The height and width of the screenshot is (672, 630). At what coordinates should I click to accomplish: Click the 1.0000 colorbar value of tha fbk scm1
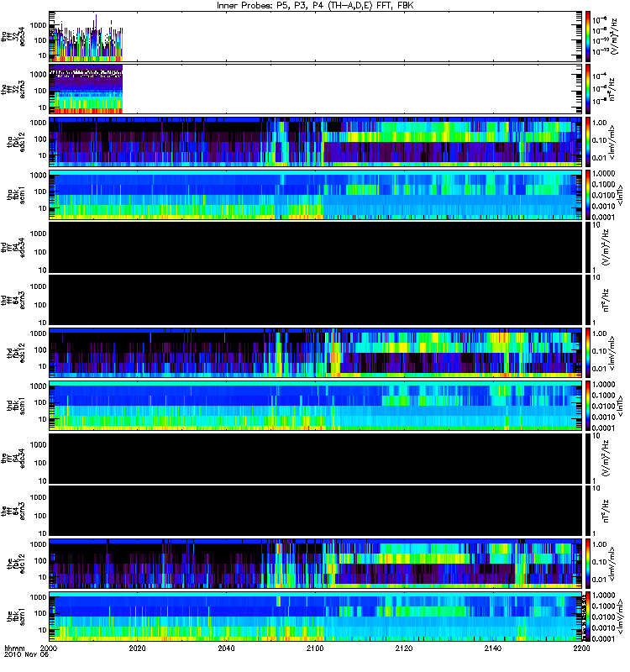[603, 173]
